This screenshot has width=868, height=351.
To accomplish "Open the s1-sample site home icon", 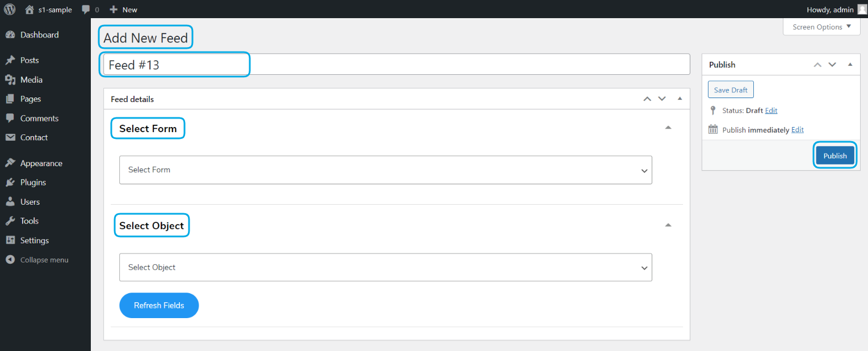I will click(30, 10).
